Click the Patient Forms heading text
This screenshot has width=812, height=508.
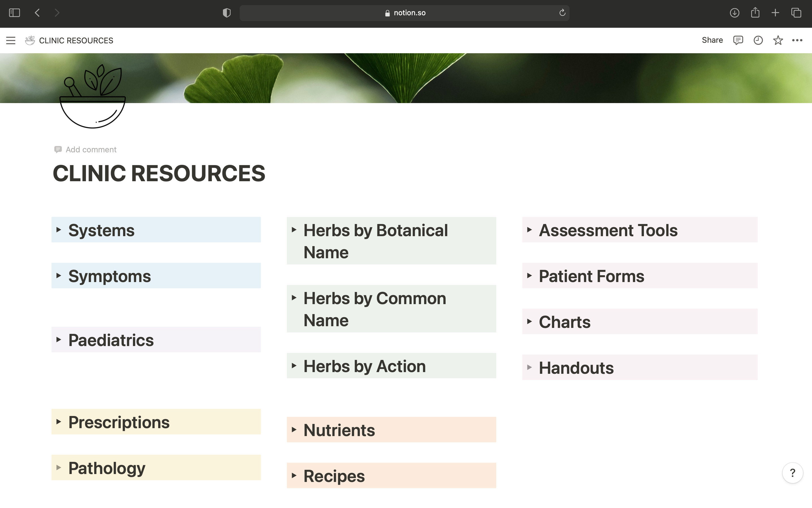(x=592, y=276)
